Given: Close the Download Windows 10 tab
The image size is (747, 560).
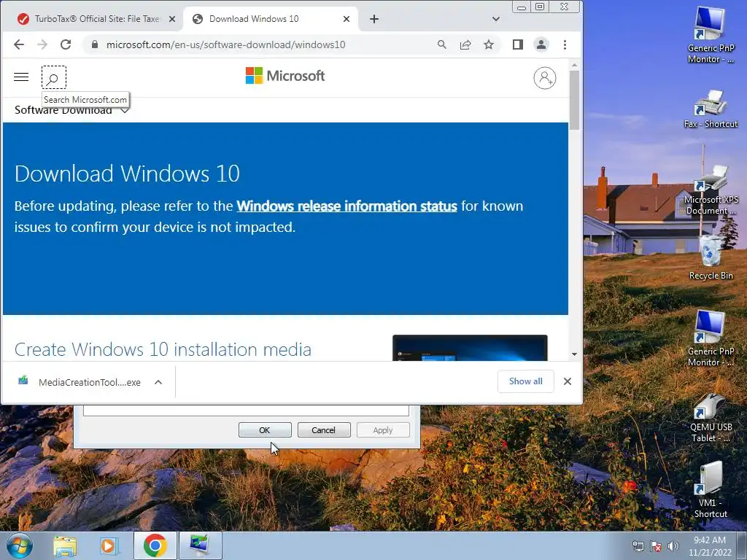Looking at the screenshot, I should tap(347, 19).
